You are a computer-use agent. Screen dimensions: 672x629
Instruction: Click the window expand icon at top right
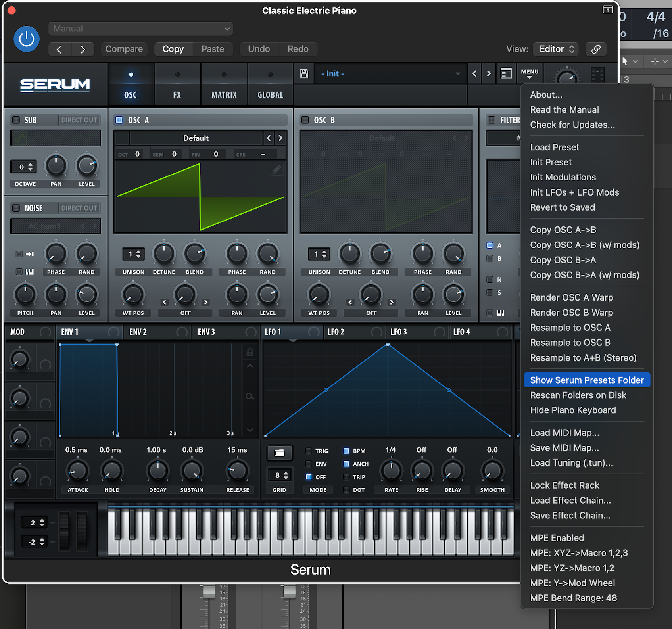click(x=608, y=10)
